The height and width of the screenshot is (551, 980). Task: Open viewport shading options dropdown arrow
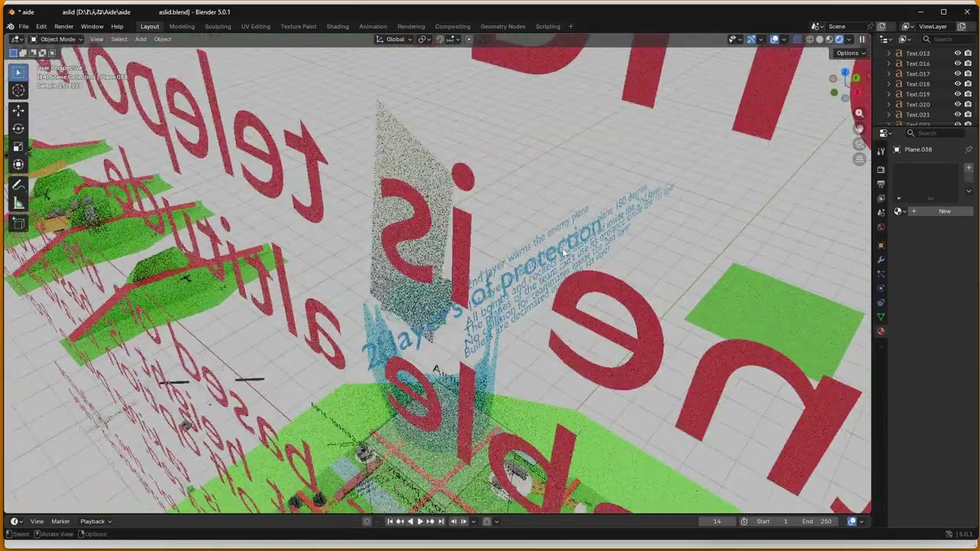848,39
